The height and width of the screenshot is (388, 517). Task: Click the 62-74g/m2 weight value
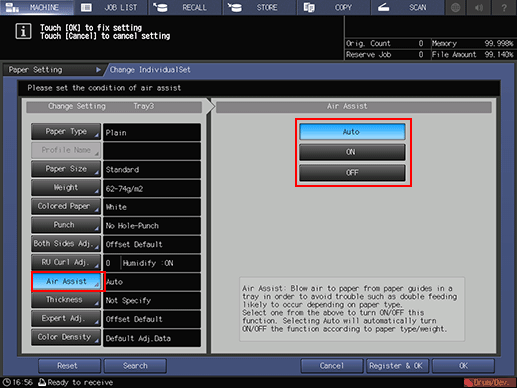(152, 188)
